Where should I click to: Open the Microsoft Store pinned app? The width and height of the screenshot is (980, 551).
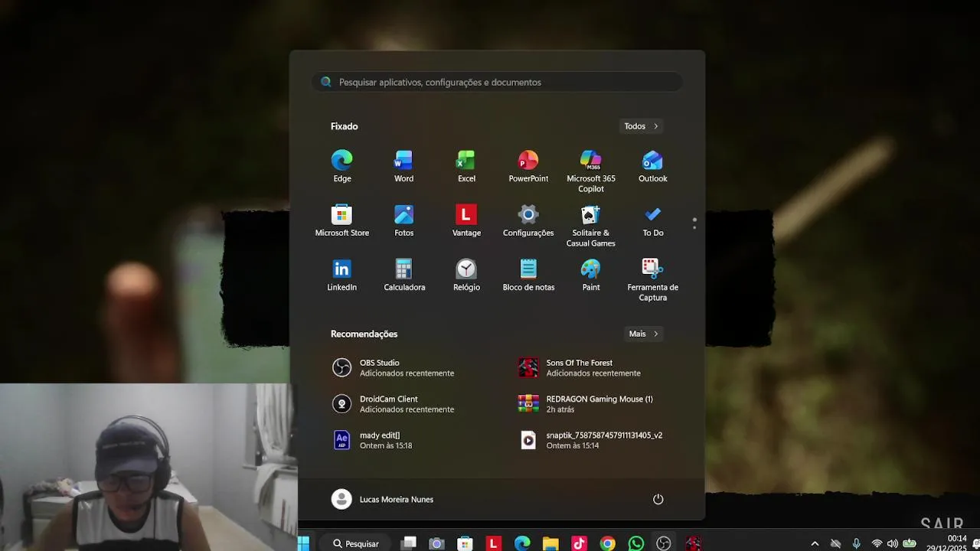342,221
